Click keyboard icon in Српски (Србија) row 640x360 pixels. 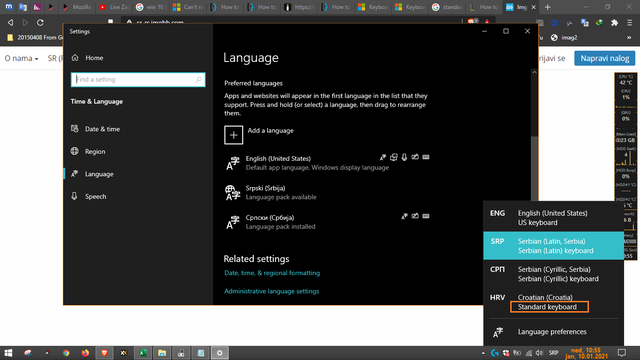pyautogui.click(x=426, y=216)
